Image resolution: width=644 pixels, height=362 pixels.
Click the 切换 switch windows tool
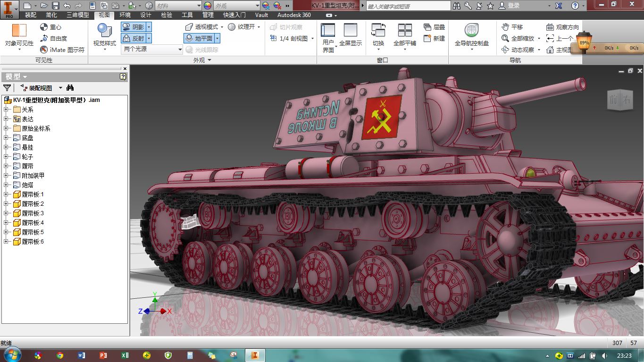378,36
